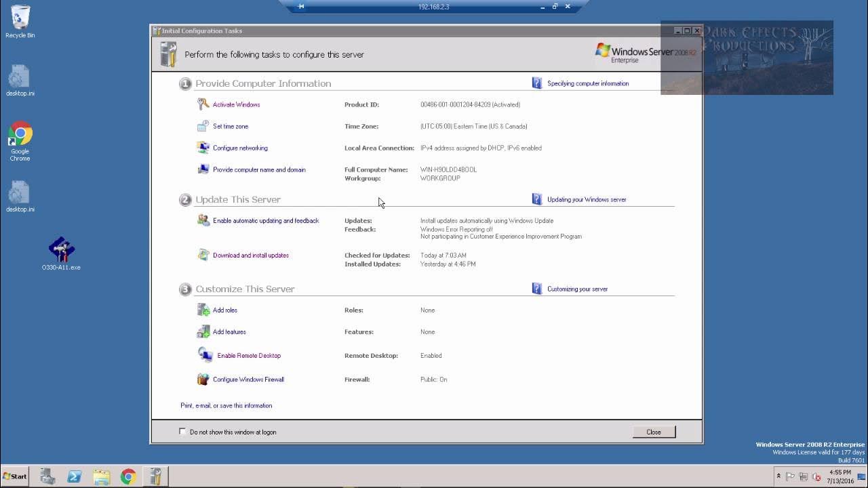Open the Customizing your server help link
Viewport: 868px width, 488px height.
[577, 289]
